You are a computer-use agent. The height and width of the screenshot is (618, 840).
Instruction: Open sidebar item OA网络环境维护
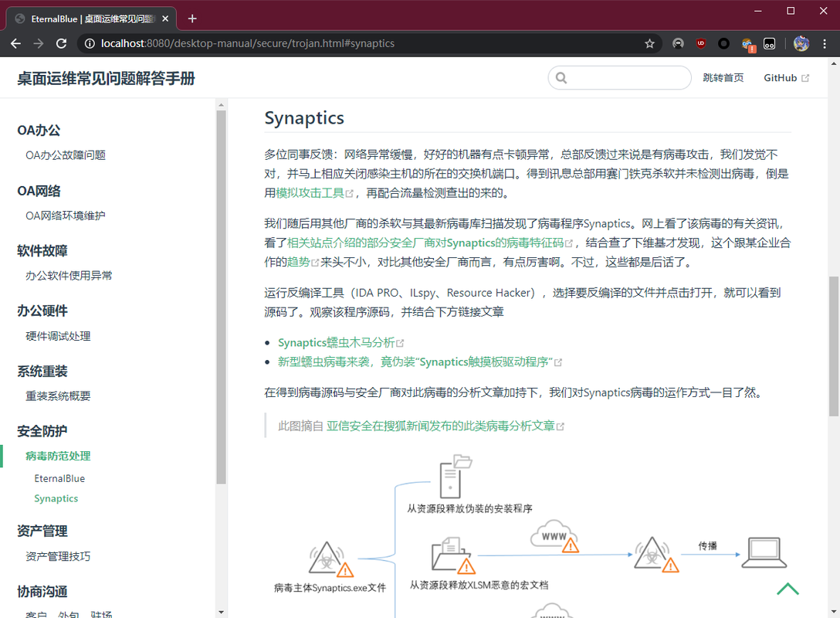pos(66,216)
